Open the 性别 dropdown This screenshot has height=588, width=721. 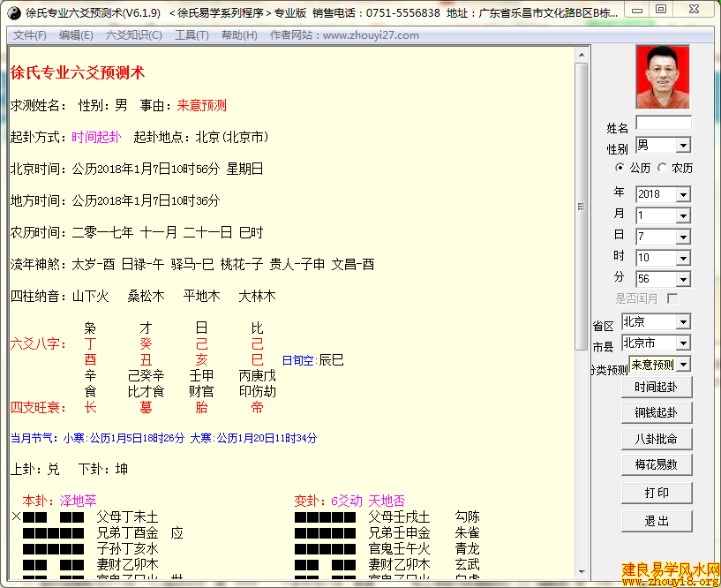(x=682, y=146)
